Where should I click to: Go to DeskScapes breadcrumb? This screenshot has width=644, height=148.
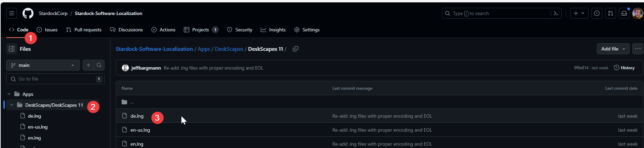[229, 49]
